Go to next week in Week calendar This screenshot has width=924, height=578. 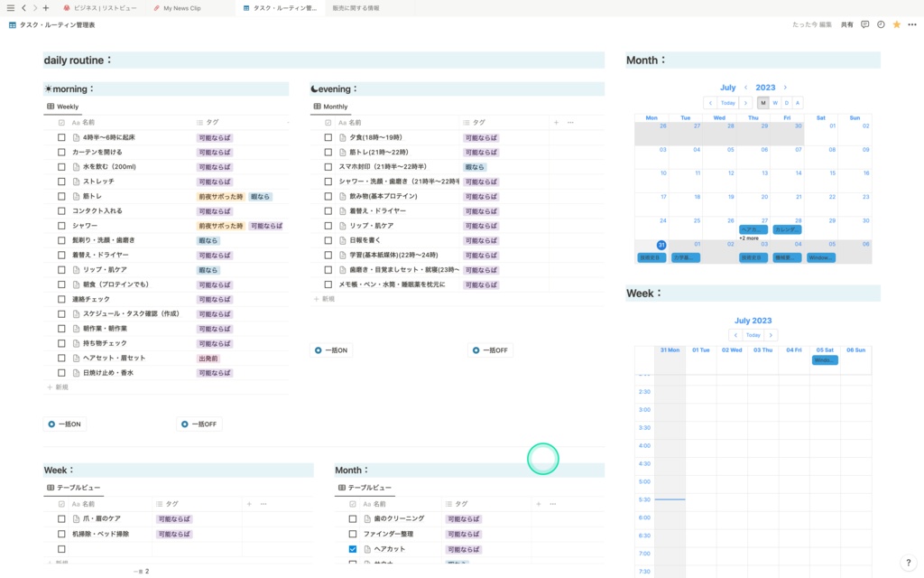point(771,335)
